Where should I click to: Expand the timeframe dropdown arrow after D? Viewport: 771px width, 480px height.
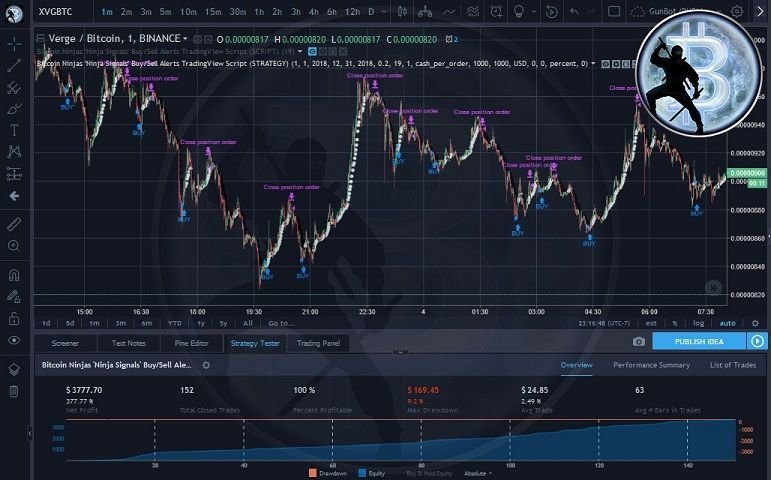[x=384, y=12]
